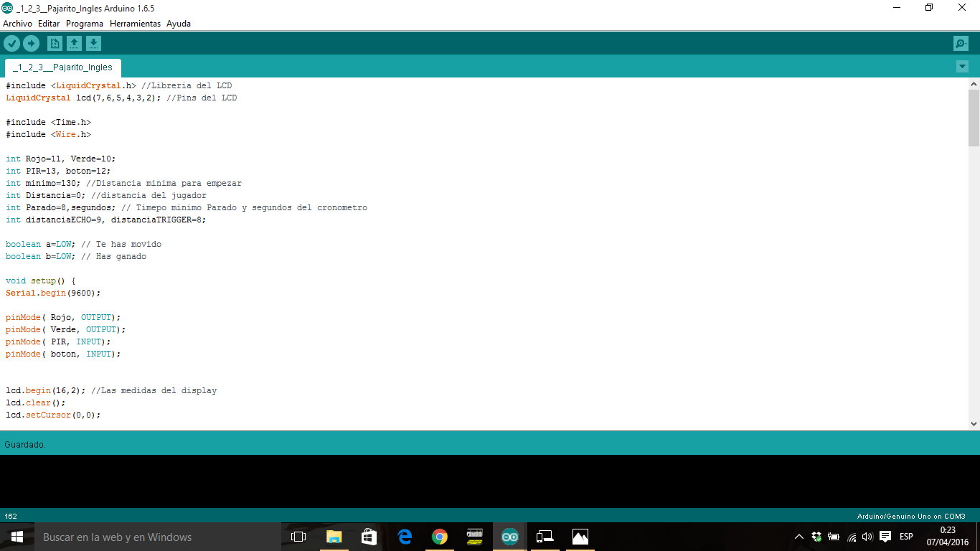Click the Verify checkmark button
The width and height of the screenshot is (980, 551).
point(11,44)
